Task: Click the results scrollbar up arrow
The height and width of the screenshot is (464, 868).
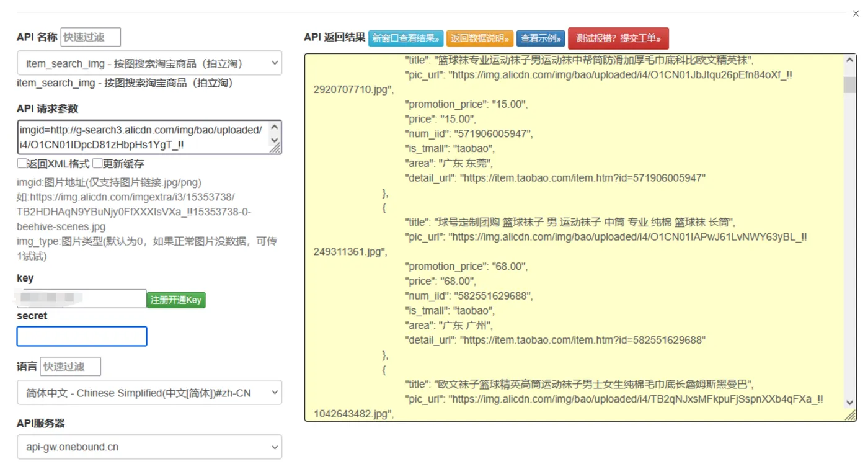Action: [849, 61]
